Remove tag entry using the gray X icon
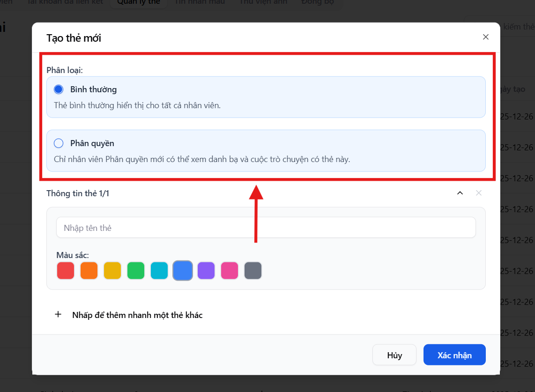This screenshot has width=535, height=392. point(478,193)
